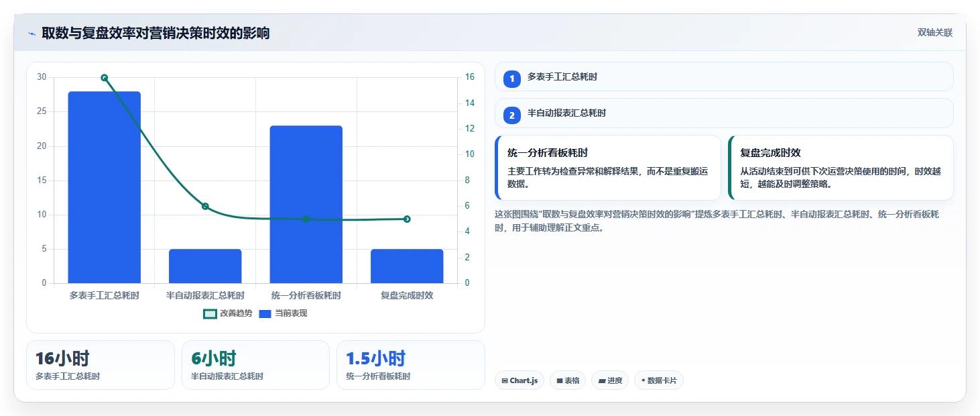Click the panel title 取数与复盘效率对营销决策时效的影响
Image resolution: width=980 pixels, height=416 pixels.
point(156,34)
